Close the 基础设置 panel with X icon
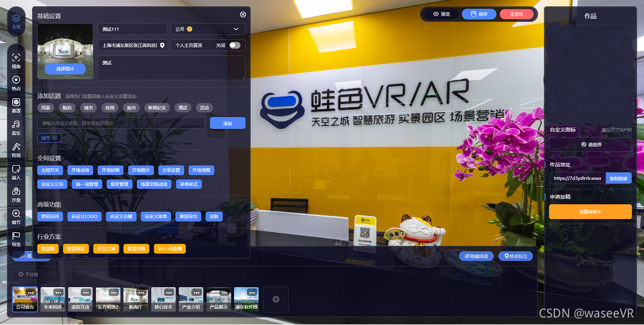This screenshot has height=325, width=644. pyautogui.click(x=243, y=14)
